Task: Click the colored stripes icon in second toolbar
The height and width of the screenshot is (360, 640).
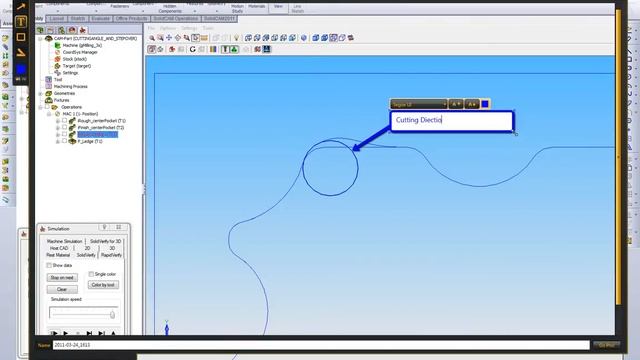Action: pos(213,49)
